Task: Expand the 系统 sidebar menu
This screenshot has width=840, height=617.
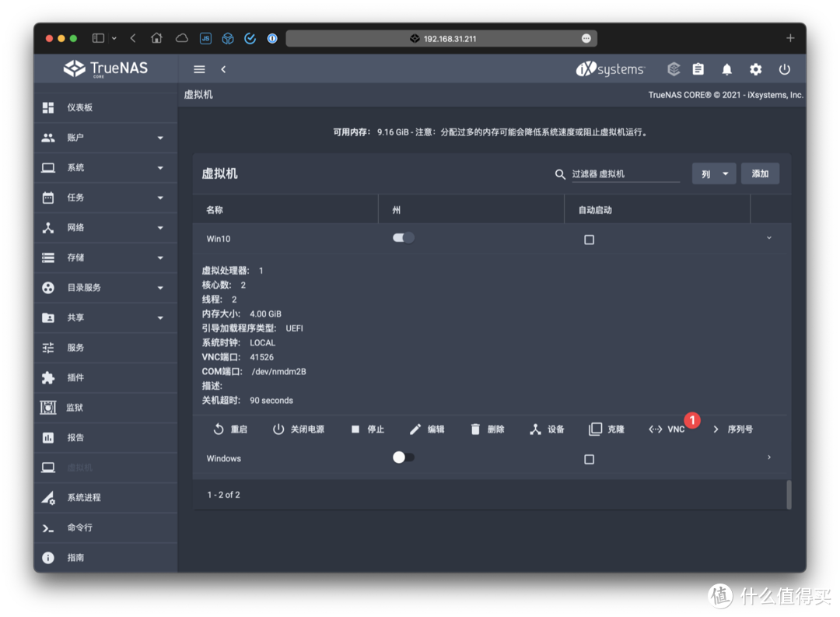Action: [x=106, y=168]
